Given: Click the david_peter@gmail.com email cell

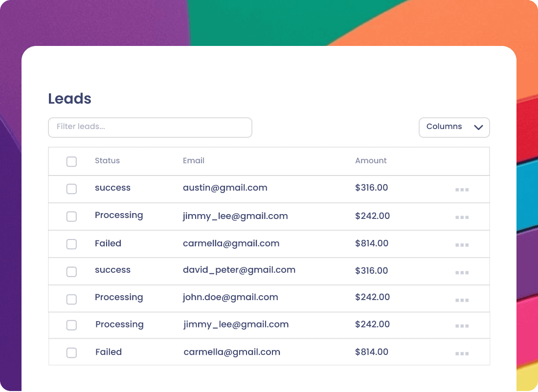Looking at the screenshot, I should coord(239,270).
